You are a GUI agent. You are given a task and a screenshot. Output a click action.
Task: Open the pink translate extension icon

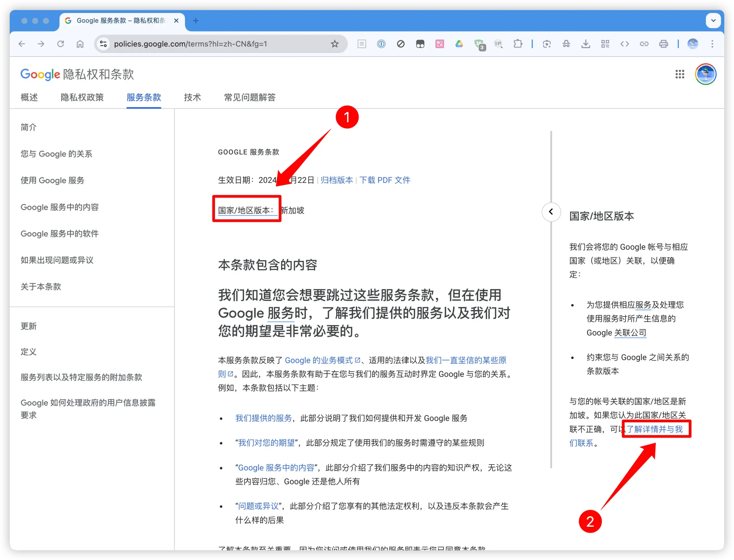tap(440, 44)
